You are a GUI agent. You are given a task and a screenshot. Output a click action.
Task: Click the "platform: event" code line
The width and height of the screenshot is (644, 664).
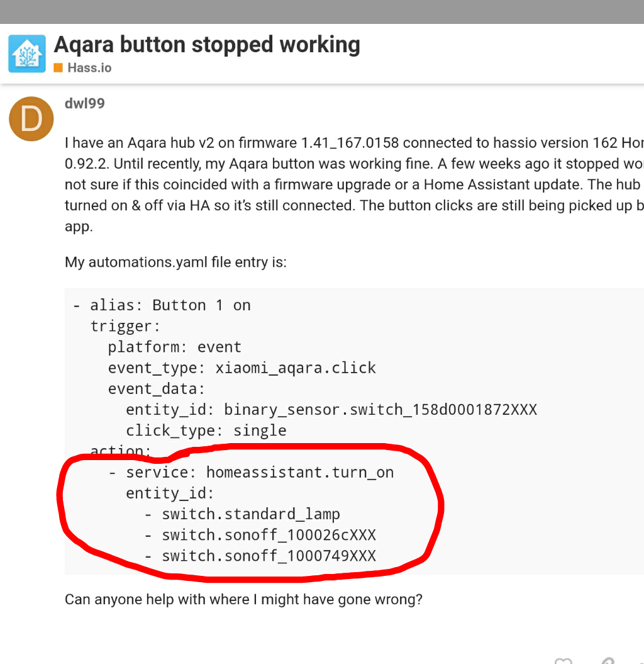pyautogui.click(x=174, y=347)
